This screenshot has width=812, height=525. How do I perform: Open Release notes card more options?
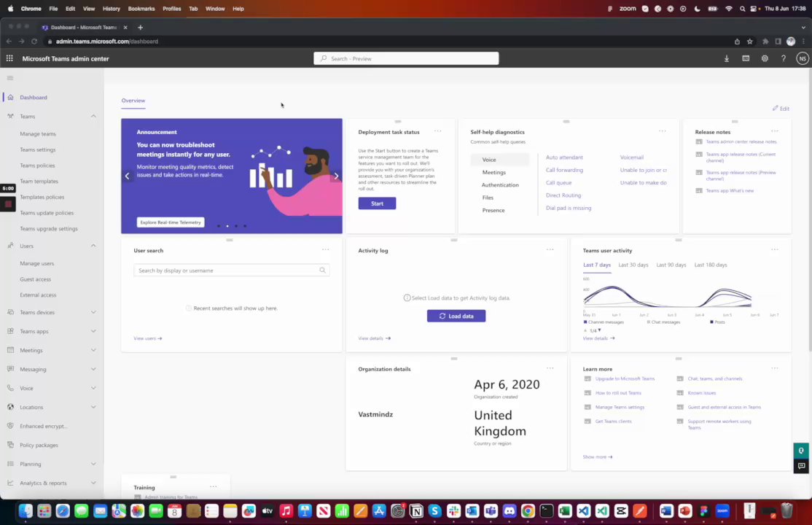tap(774, 131)
